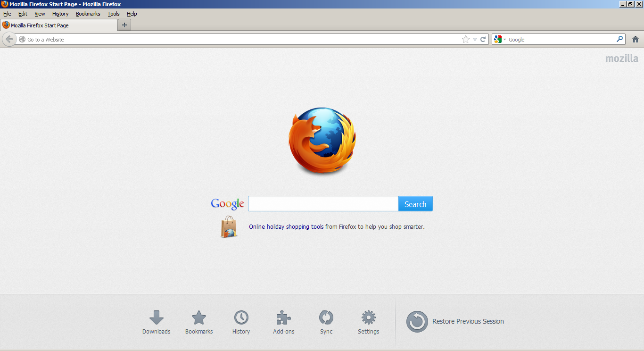Click the Back arrow button
This screenshot has height=351, width=644.
(8, 39)
